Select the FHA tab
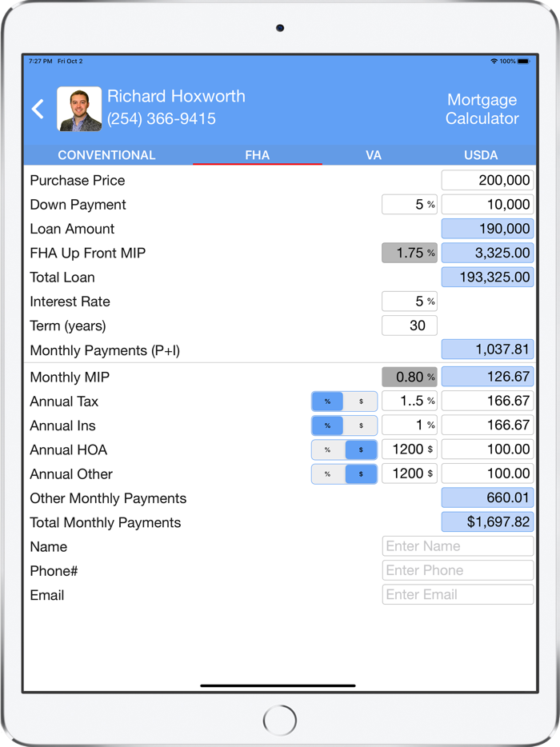 tap(258, 155)
